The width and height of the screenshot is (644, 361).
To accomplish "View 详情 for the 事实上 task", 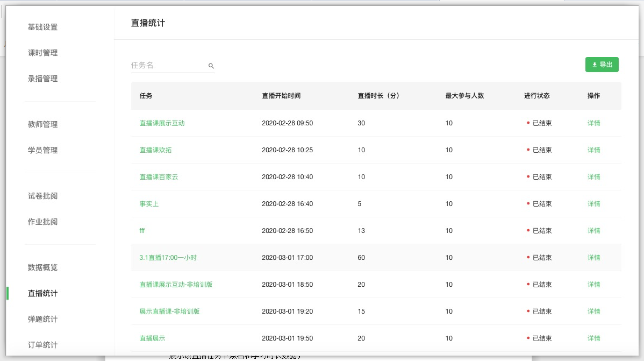I will tap(593, 204).
